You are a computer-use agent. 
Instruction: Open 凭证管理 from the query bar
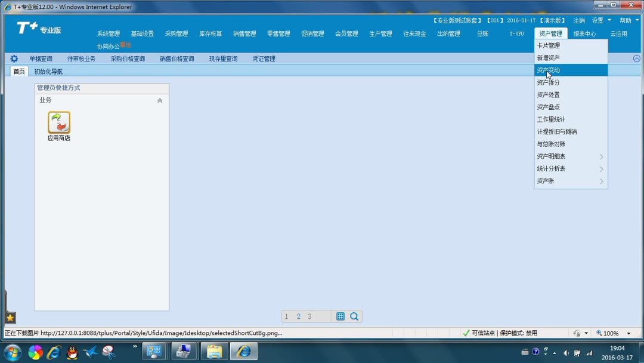(264, 58)
